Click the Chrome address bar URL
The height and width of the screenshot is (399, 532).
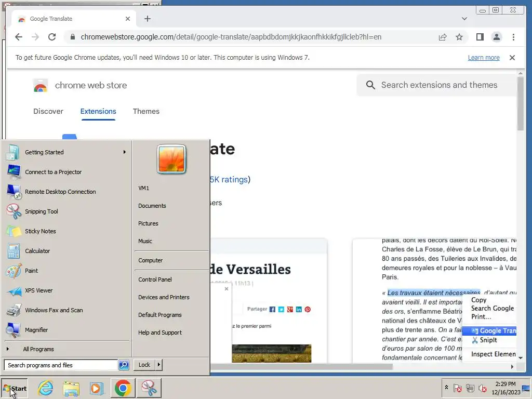231,37
